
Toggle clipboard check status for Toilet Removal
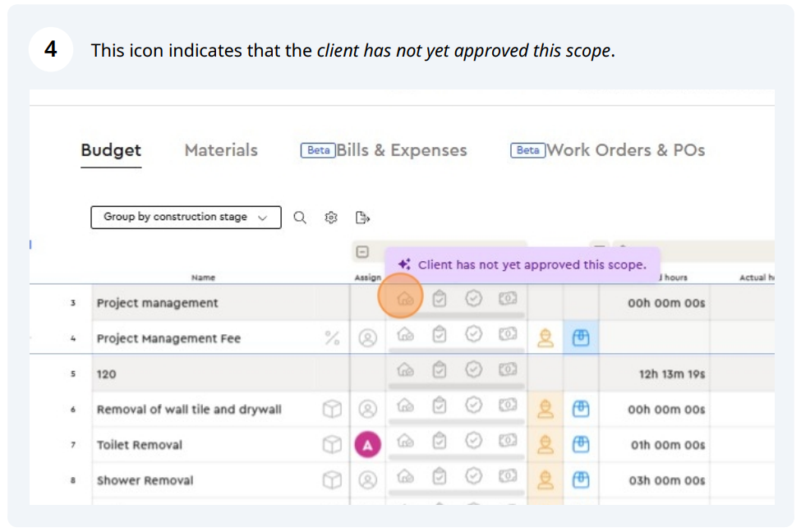440,442
